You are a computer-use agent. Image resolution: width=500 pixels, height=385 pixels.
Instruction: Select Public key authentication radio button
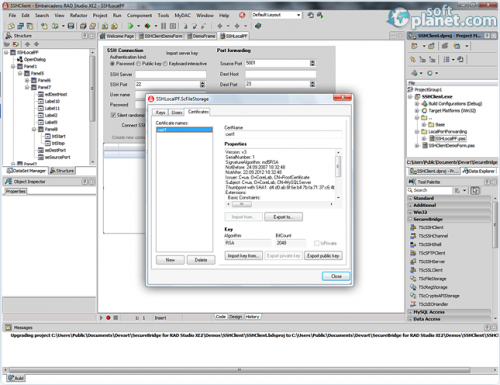pos(139,64)
